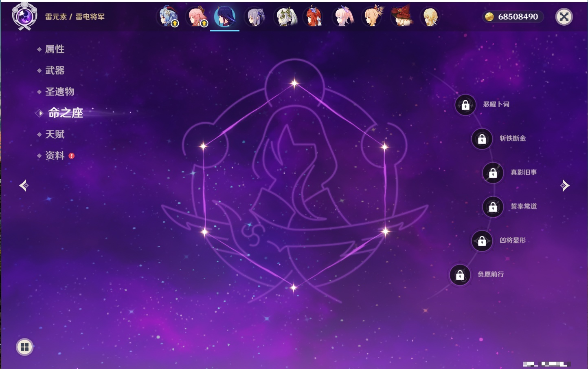This screenshot has height=369, width=588.
Task: Select the 命之座 constellation tab
Action: pyautogui.click(x=65, y=113)
